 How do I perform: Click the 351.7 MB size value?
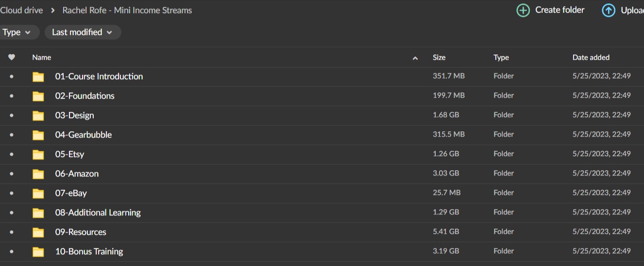449,76
